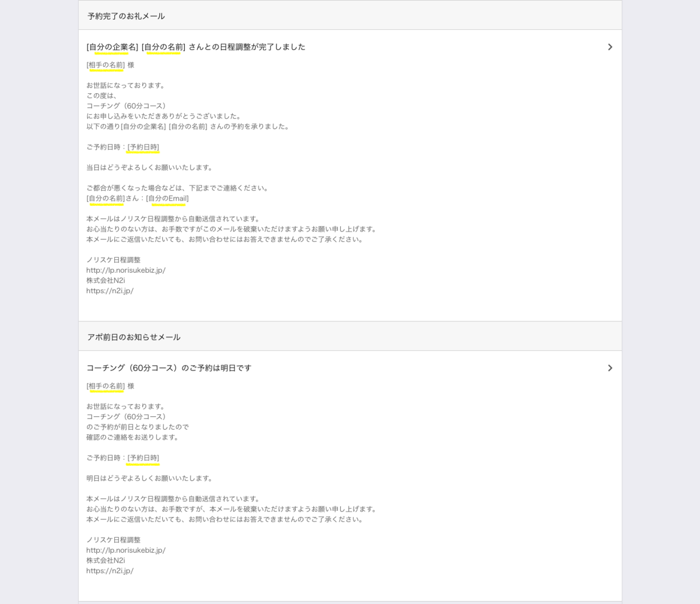The image size is (700, 604).
Task: Open the コーチング（60分コース）のご予約は明日です subject
Action: pyautogui.click(x=169, y=368)
